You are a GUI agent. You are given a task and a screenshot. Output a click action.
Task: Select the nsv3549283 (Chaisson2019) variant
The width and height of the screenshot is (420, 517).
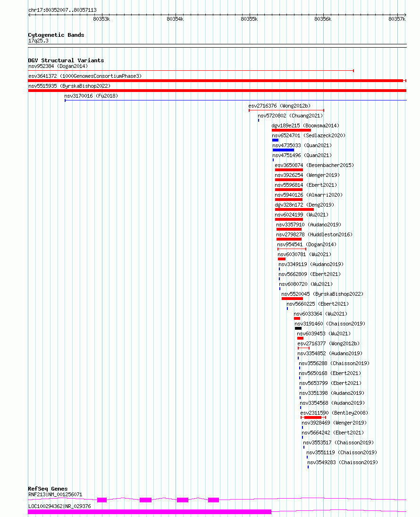pyautogui.click(x=343, y=462)
